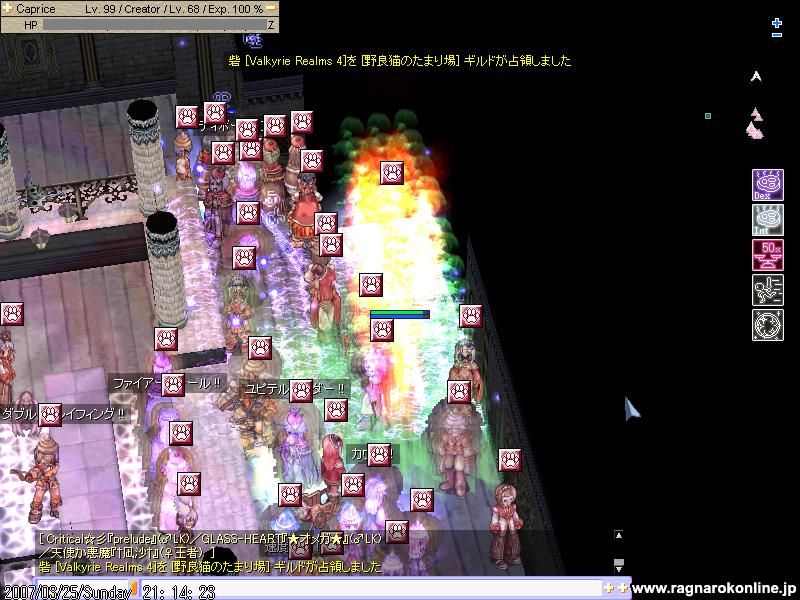Zoom in the minimap with blue plus
The height and width of the screenshot is (600, 800).
(777, 22)
